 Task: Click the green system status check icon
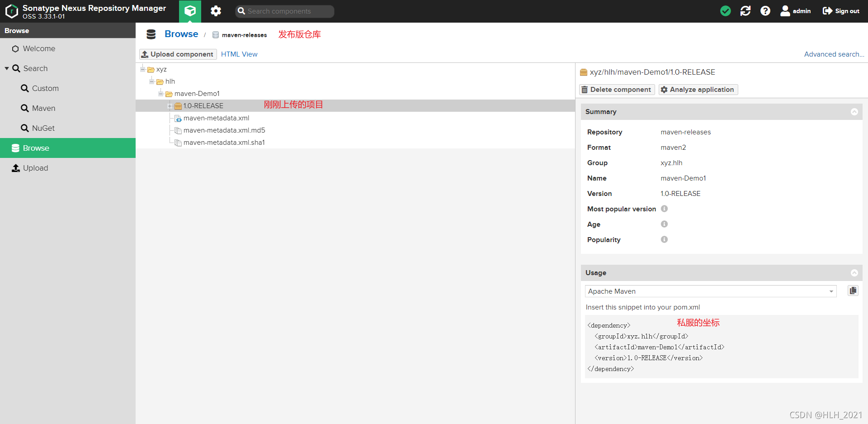[x=726, y=11]
